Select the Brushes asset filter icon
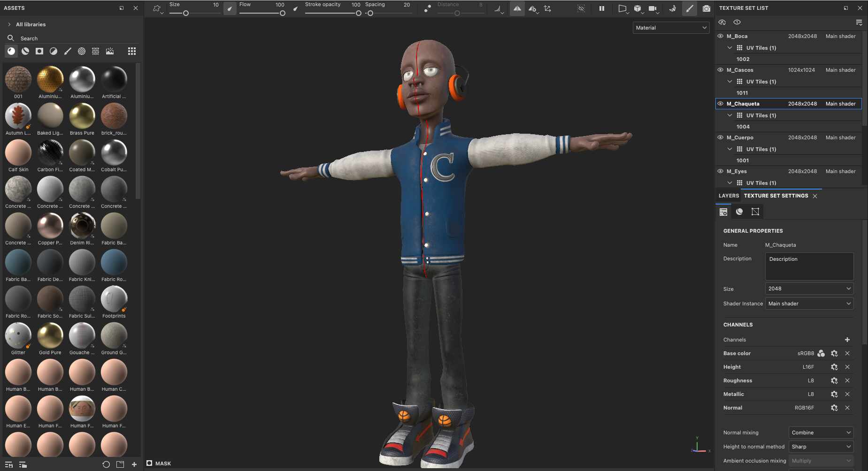Screen dimensions: 868x471 click(68, 51)
